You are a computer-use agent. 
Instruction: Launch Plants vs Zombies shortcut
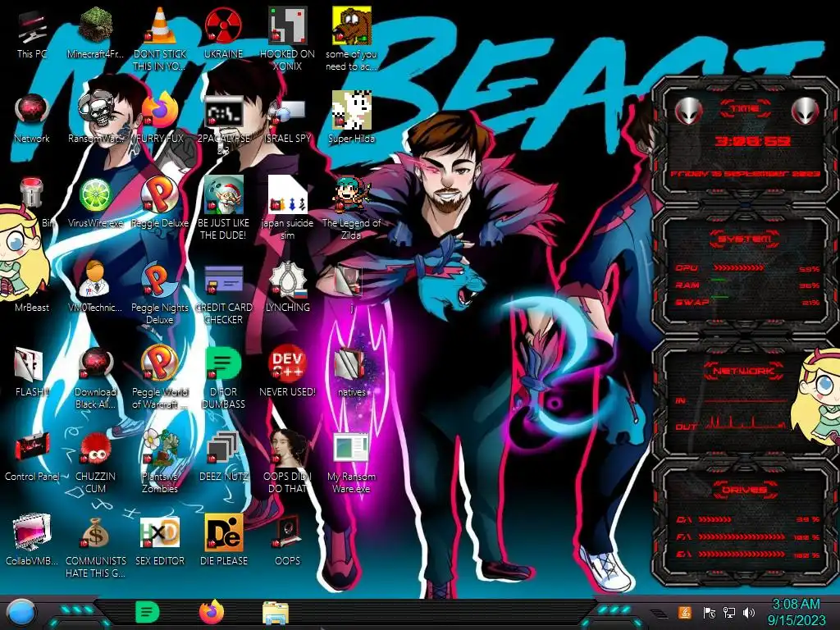[160, 448]
